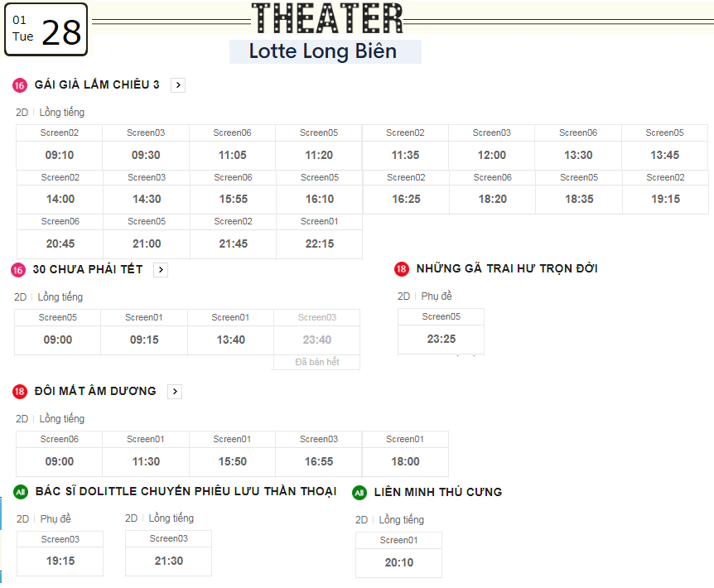
Task: Open the 01 Tue 28 date box
Action: (x=46, y=30)
